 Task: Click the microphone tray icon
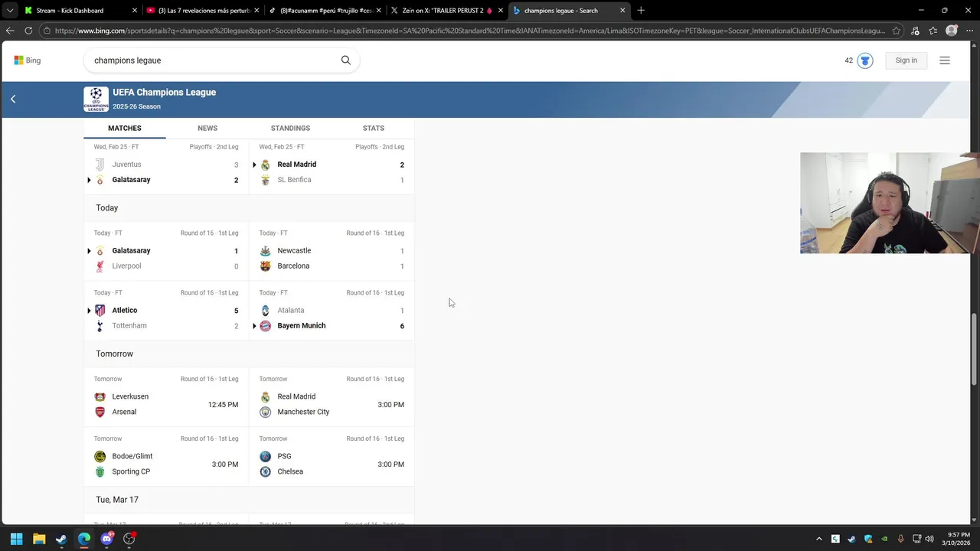tap(900, 539)
